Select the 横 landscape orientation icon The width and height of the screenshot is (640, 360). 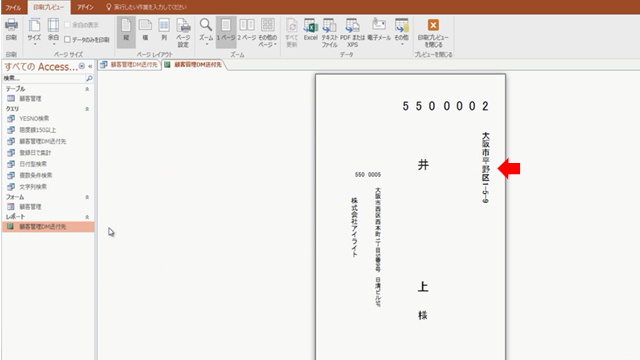point(145,30)
